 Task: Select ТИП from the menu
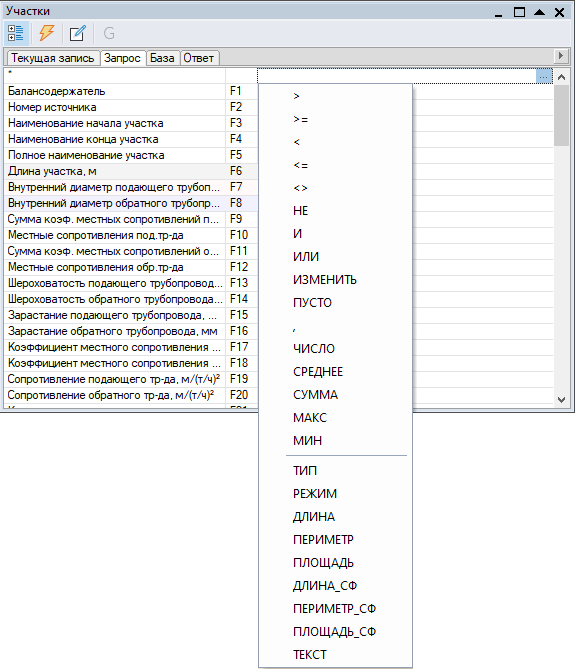335,471
